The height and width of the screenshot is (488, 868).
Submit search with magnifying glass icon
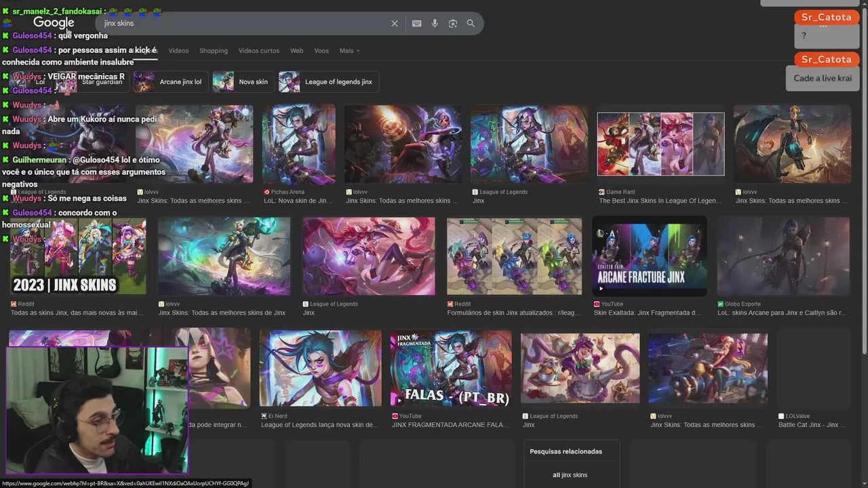pos(471,23)
